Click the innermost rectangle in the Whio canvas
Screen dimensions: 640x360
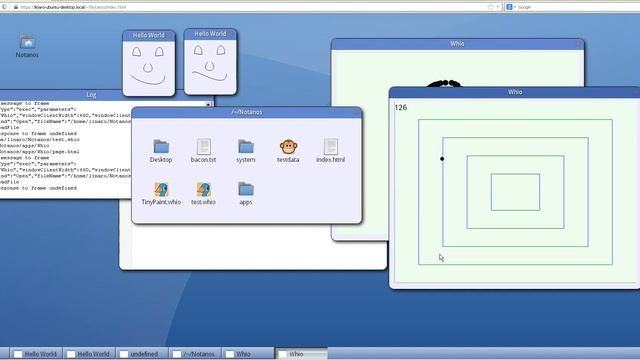[515, 192]
